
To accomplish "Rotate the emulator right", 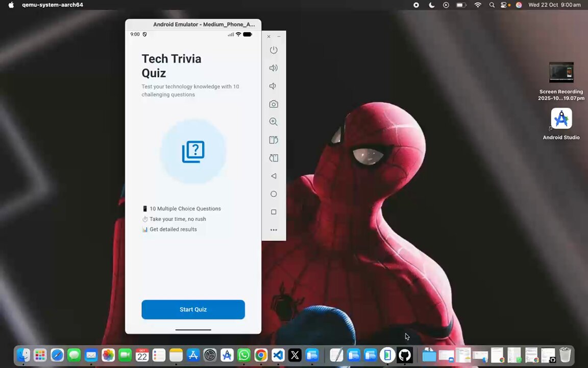I will [274, 158].
